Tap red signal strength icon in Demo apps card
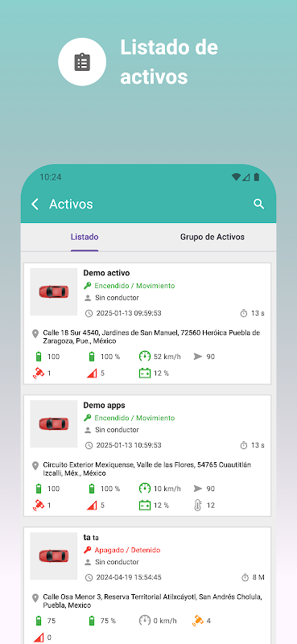 click(x=92, y=506)
